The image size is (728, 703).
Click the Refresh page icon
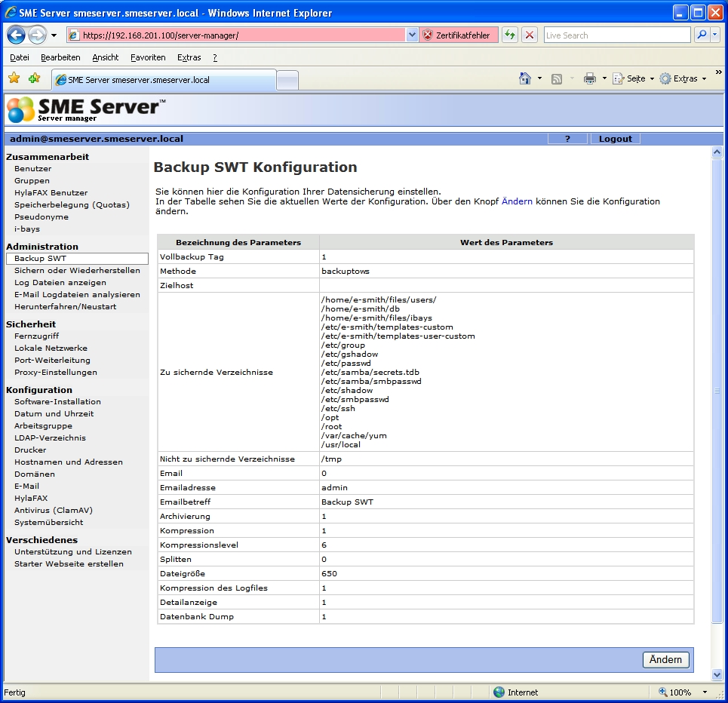tap(510, 35)
